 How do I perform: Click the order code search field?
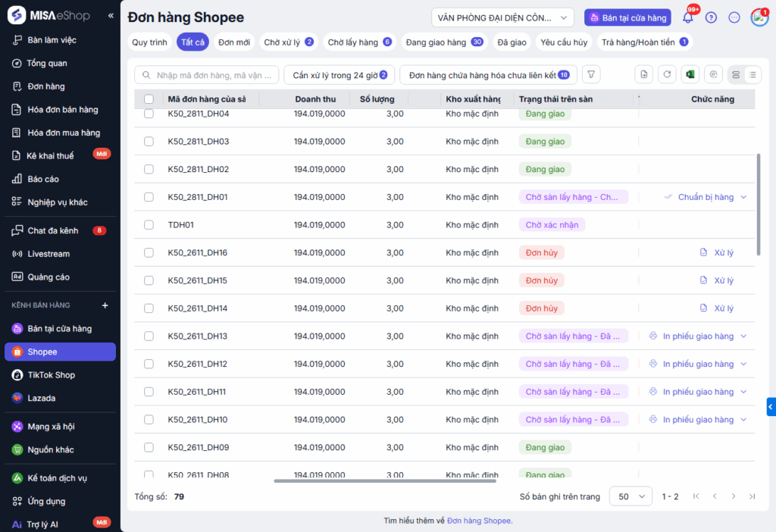point(206,75)
